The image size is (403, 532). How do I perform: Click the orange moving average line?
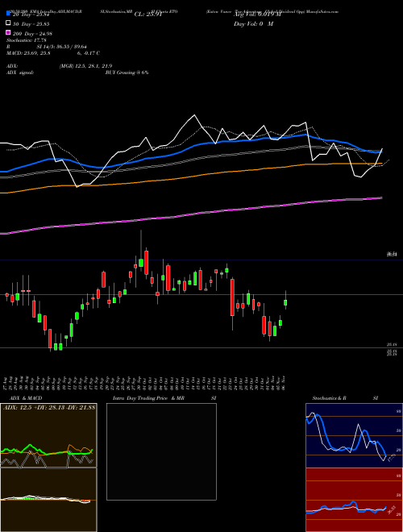[x=191, y=176]
